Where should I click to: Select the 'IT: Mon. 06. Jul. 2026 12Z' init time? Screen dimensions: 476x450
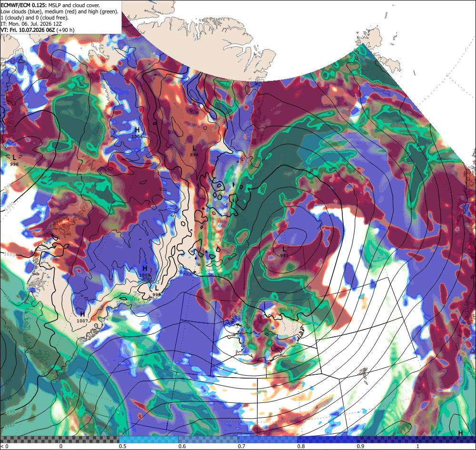pos(31,24)
